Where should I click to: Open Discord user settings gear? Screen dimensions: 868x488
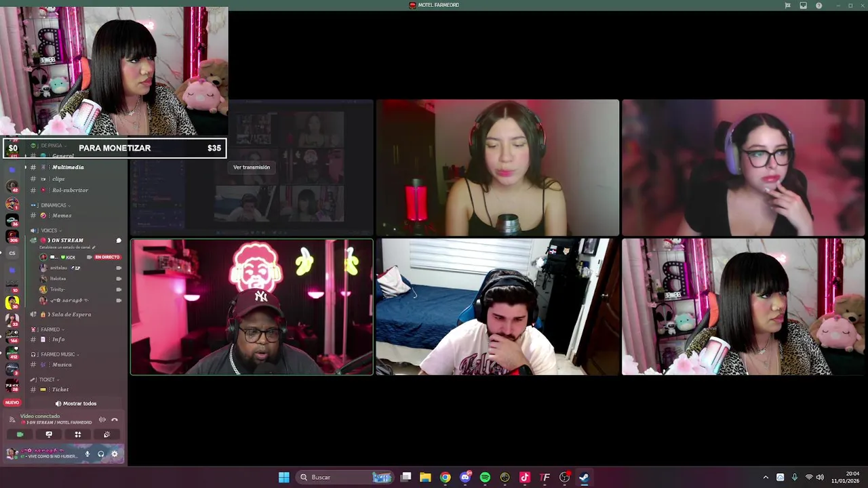tap(114, 454)
